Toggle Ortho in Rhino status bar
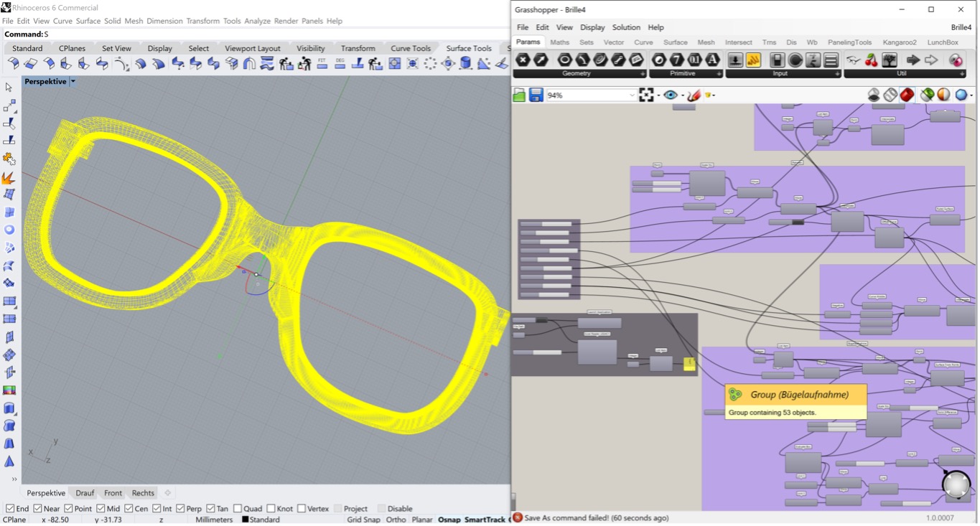Viewport: 980px width, 526px height. [396, 520]
